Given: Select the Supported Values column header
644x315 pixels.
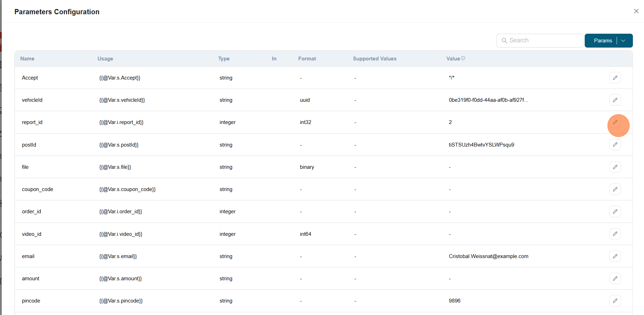Looking at the screenshot, I should (x=375, y=58).
